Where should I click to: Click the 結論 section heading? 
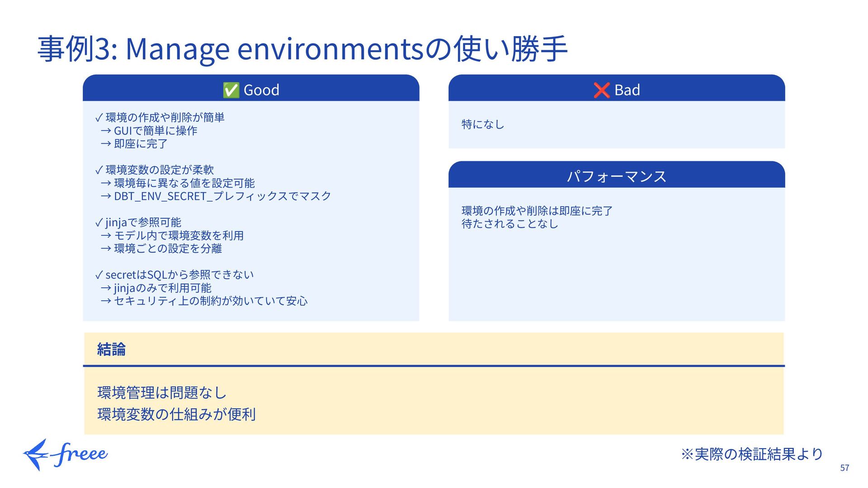click(x=111, y=349)
